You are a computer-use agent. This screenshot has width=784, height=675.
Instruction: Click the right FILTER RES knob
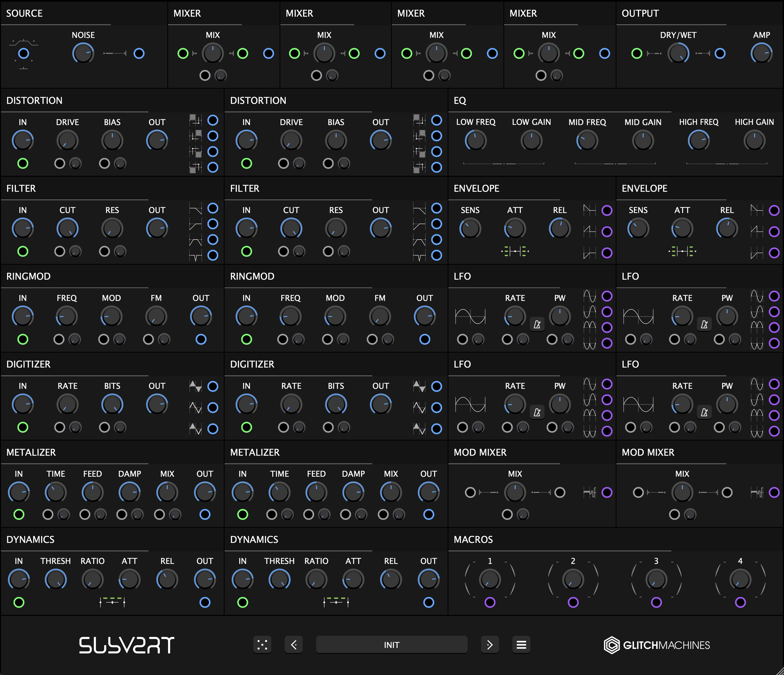click(336, 228)
